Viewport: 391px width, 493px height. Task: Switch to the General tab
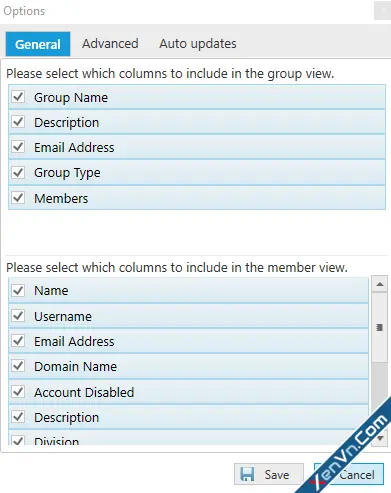click(38, 44)
